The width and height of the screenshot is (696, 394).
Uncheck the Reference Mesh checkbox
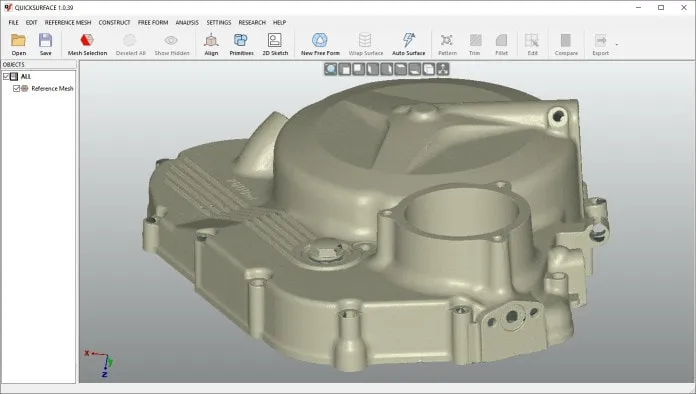[x=16, y=88]
